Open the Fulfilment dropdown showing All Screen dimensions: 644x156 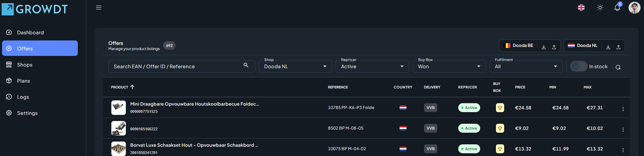(526, 67)
